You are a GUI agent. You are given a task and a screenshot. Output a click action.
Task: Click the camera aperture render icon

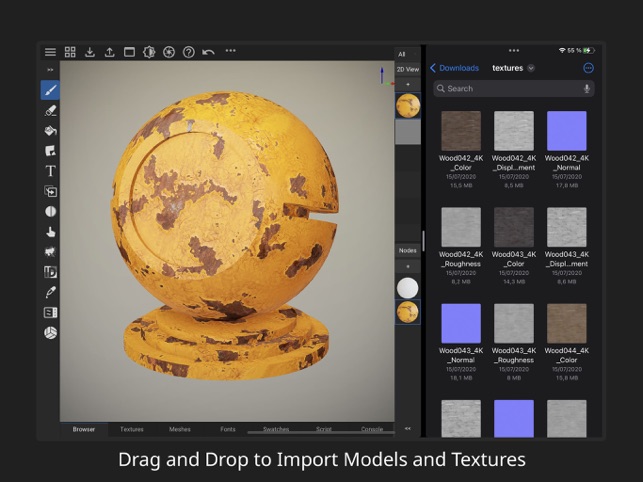click(x=169, y=52)
